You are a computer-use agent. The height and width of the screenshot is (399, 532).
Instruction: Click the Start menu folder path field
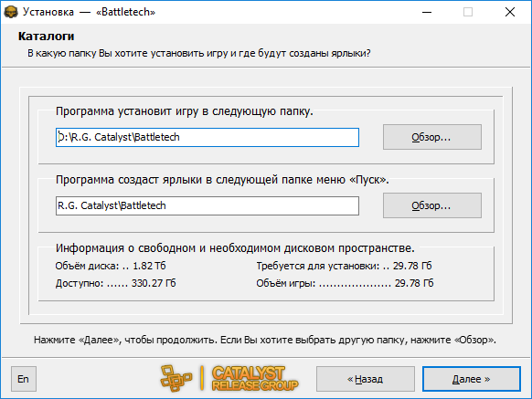tap(207, 205)
